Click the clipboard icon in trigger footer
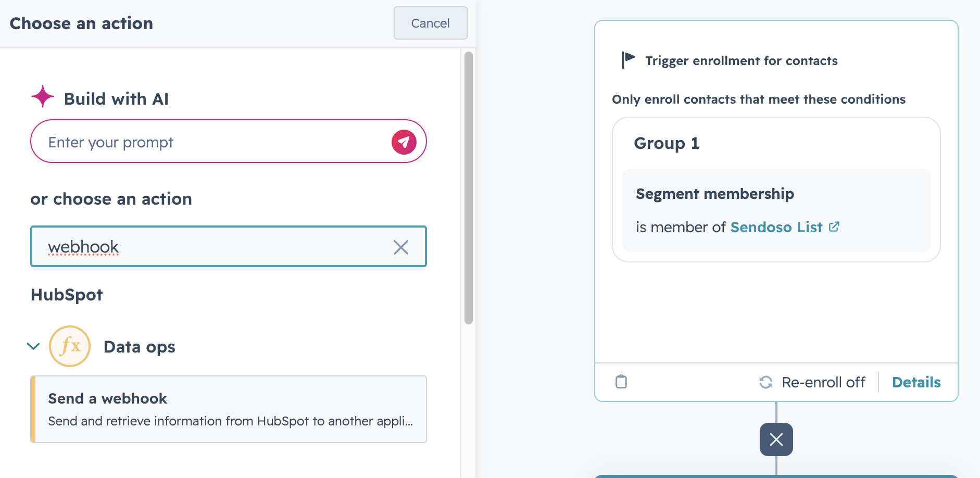Viewport: 980px width, 478px height. (x=621, y=382)
